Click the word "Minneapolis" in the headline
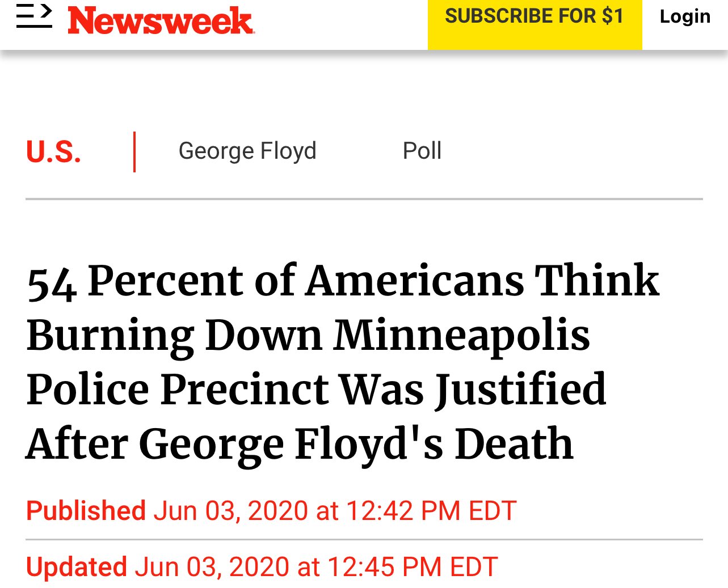The image size is (728, 588). point(461,335)
